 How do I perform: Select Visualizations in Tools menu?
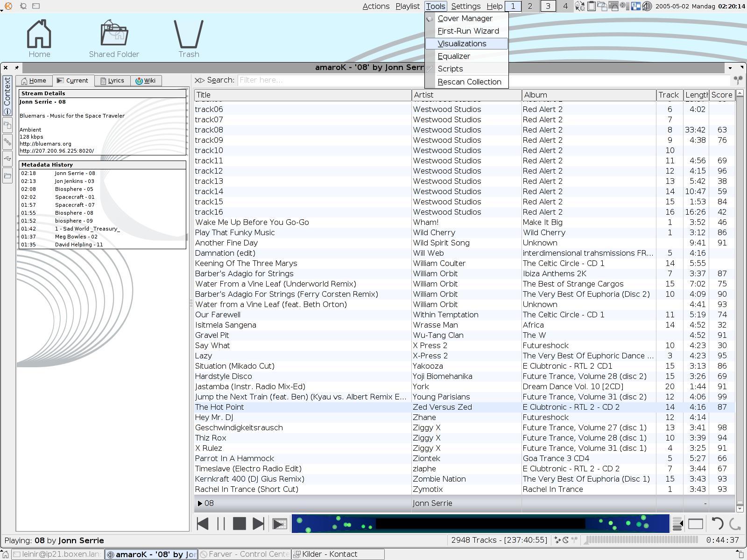tap(466, 43)
